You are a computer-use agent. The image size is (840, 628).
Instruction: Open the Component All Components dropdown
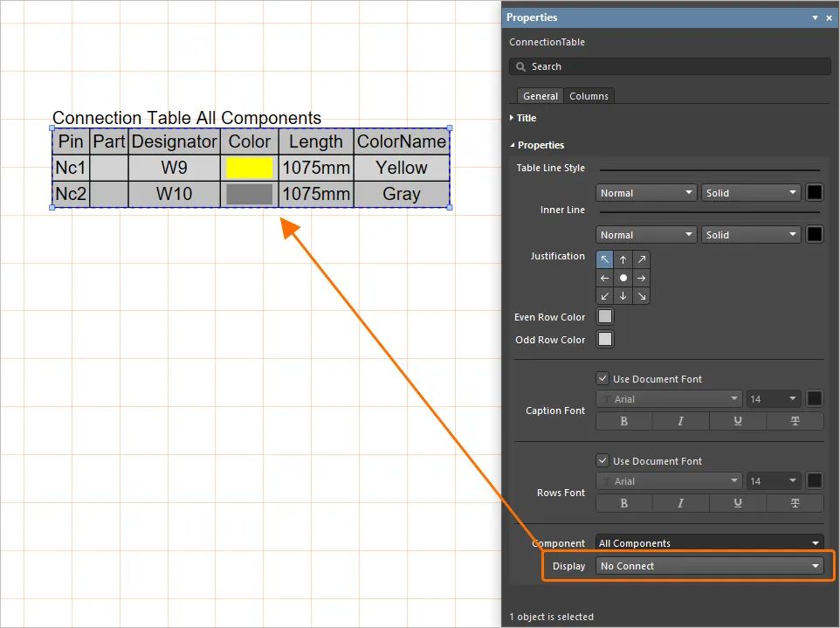click(x=711, y=543)
